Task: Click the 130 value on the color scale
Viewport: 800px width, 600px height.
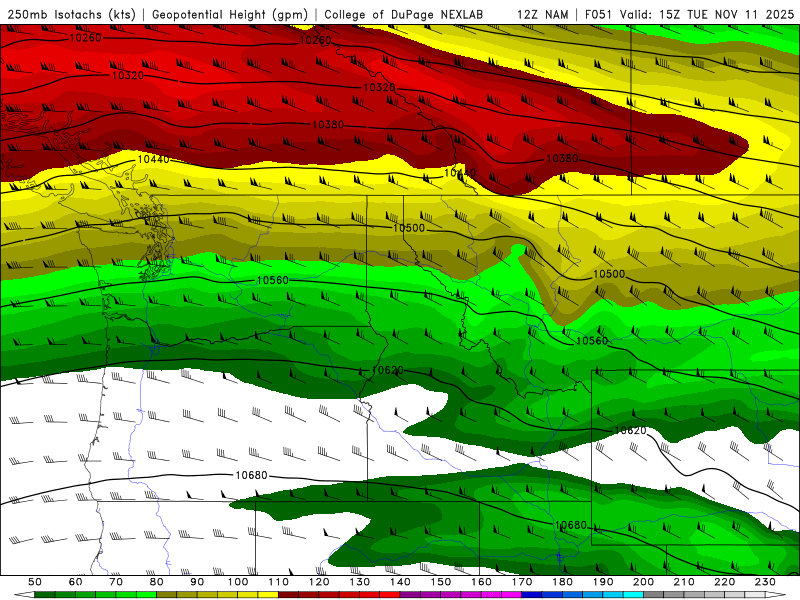Action: tap(360, 582)
